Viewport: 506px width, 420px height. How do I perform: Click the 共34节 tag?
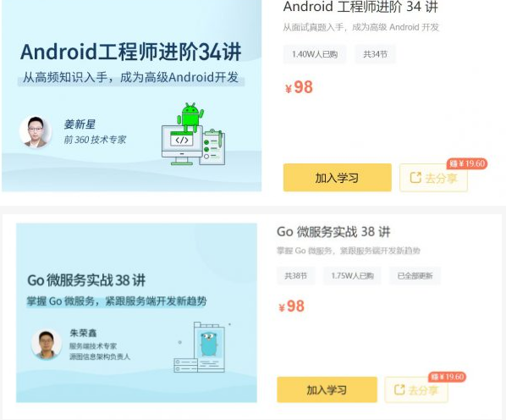click(375, 54)
